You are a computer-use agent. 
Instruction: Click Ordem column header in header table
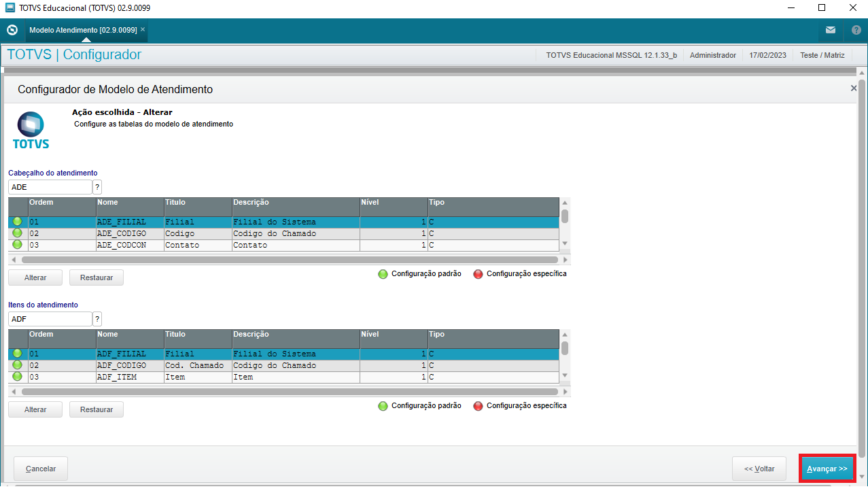62,207
